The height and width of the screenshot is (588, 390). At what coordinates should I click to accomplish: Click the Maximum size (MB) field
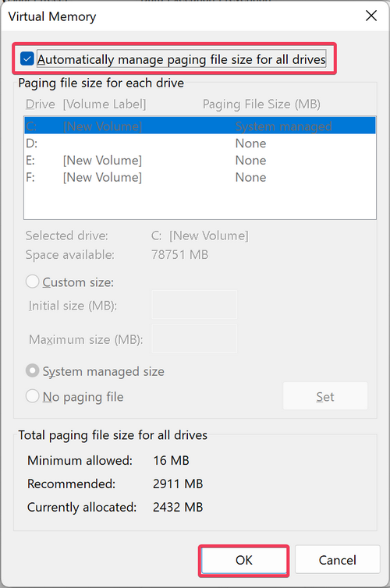194,338
